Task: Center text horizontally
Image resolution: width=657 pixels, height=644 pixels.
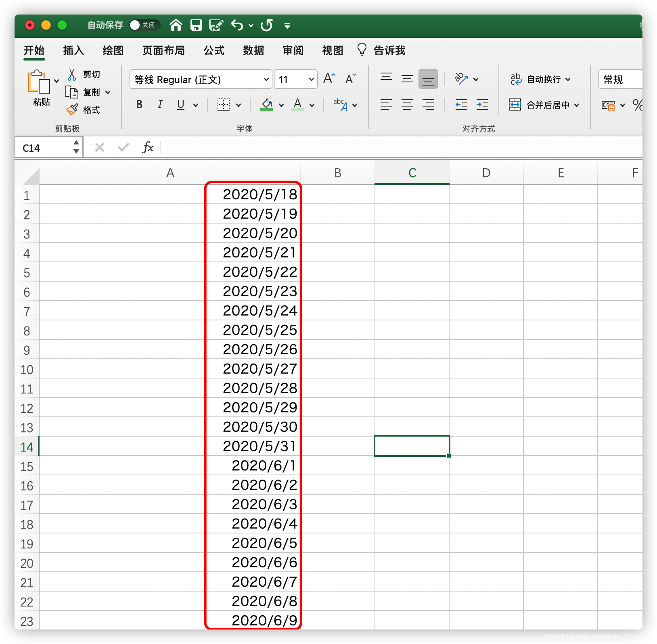Action: point(407,105)
